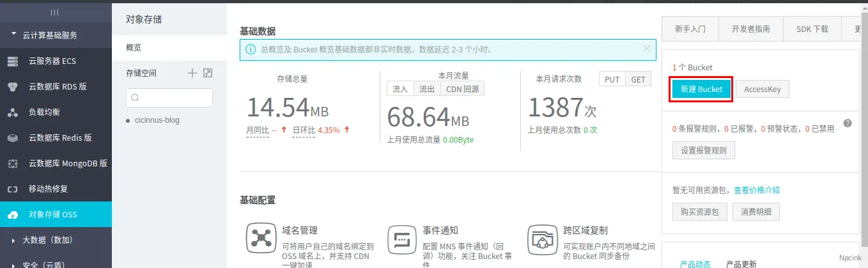Viewport: 868px width, 268px height.
Task: Toggle request count to GET
Action: [x=638, y=79]
